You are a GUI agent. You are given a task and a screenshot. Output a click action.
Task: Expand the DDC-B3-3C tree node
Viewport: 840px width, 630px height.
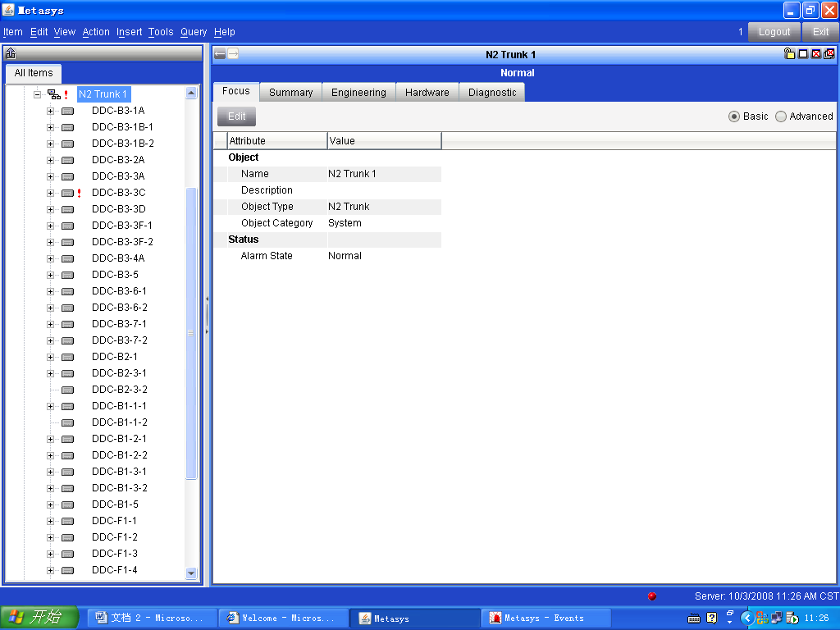pos(50,193)
